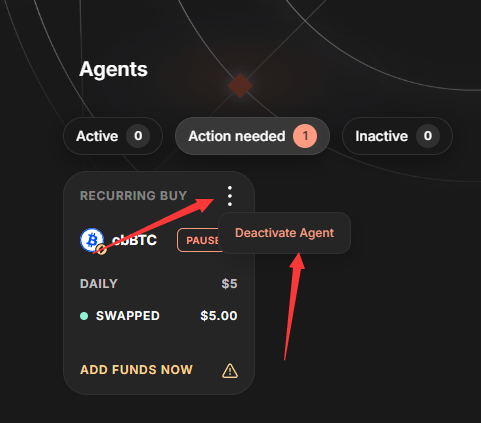Switch to the Active agents tab
The image size is (481, 423).
tap(113, 136)
